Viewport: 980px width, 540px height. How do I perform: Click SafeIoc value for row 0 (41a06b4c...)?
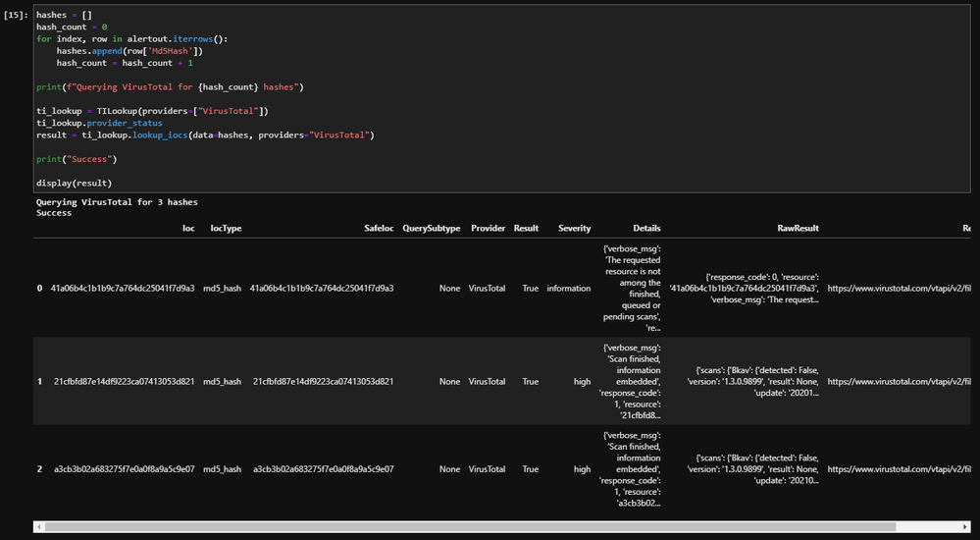tap(322, 289)
